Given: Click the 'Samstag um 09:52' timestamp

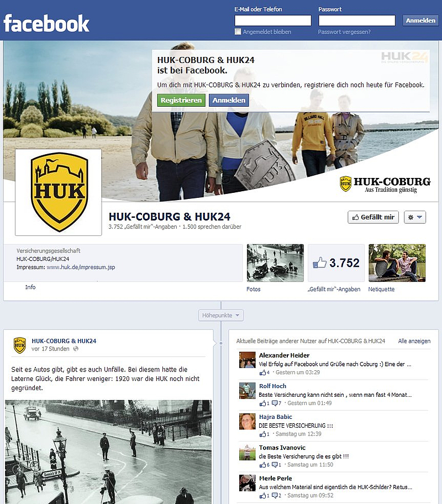Looking at the screenshot, I should click(x=310, y=496).
